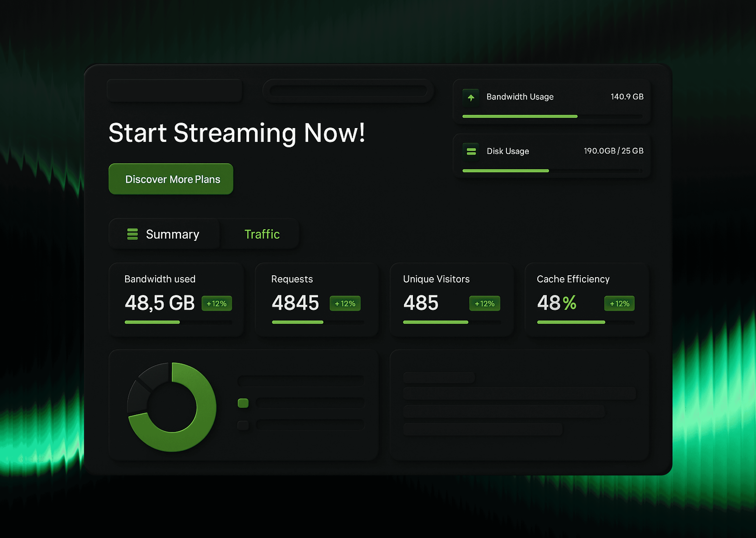Screen dimensions: 756x538
Task: Click the +12% badge on Bandwidth used
Action: coord(217,304)
